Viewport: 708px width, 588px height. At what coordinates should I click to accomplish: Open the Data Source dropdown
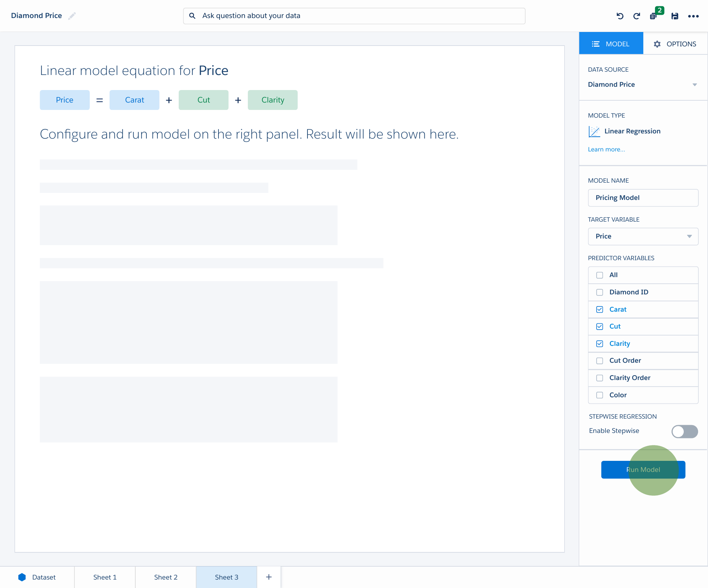(643, 85)
